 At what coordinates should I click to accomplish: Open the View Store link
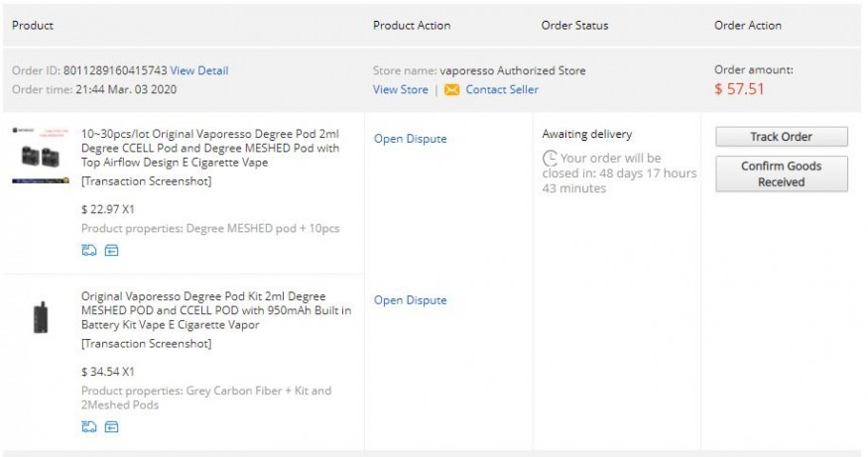click(400, 89)
